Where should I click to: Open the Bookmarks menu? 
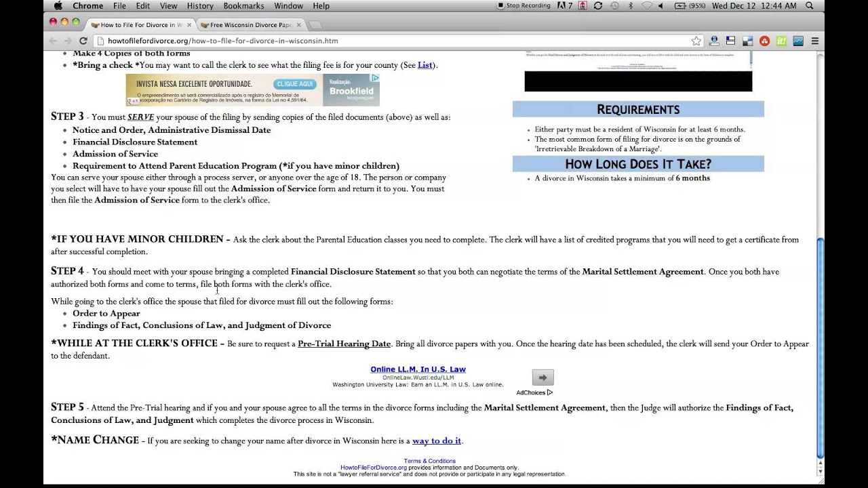243,5
